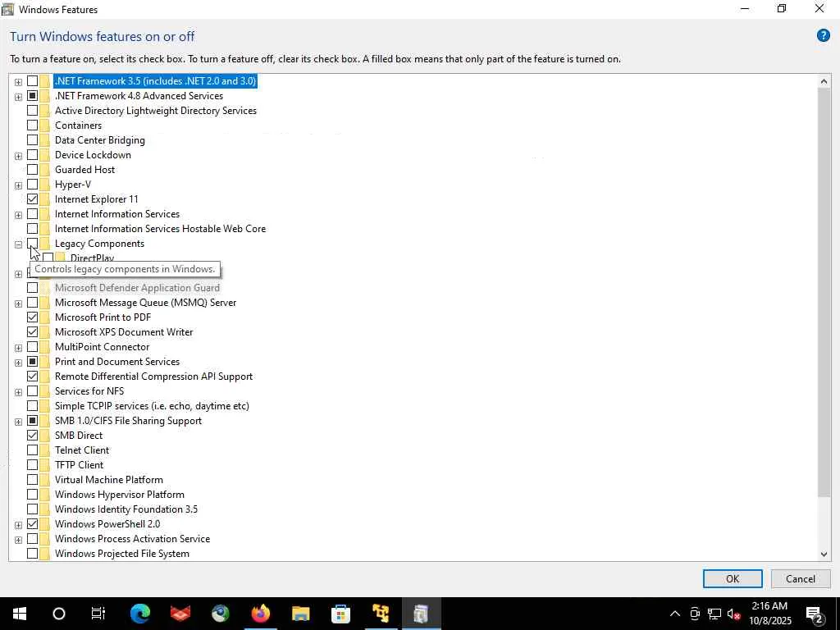Launch Firefox from the taskbar
The height and width of the screenshot is (630, 840).
click(260, 614)
